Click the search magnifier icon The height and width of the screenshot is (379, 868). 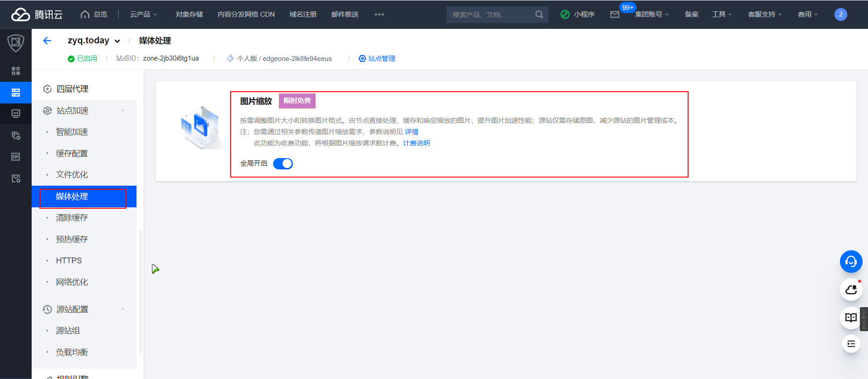(x=539, y=14)
